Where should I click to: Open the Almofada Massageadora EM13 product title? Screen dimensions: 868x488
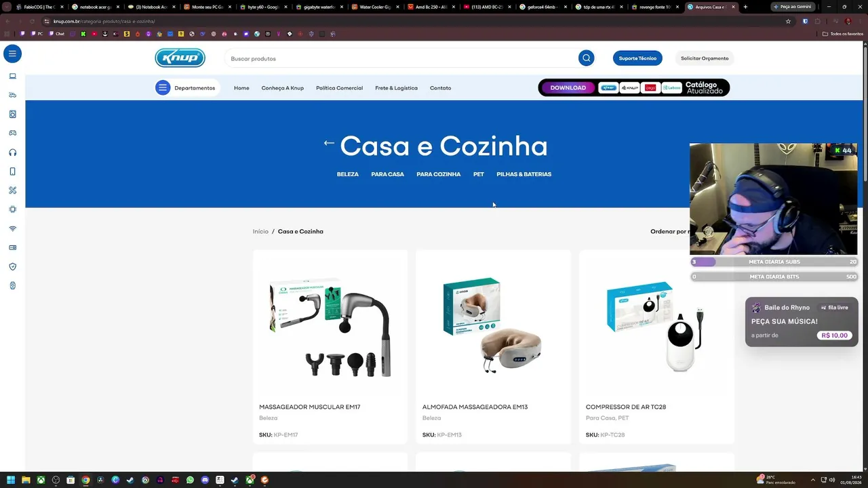[x=475, y=407]
